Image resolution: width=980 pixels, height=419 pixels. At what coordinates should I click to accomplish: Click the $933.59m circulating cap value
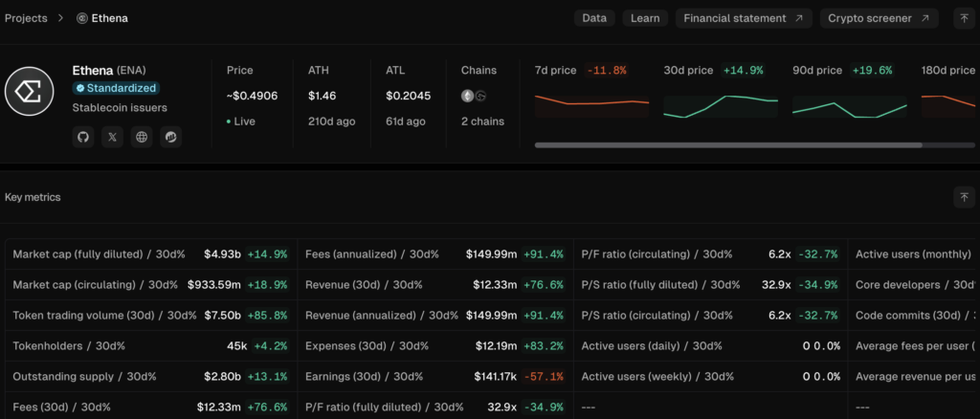(214, 285)
